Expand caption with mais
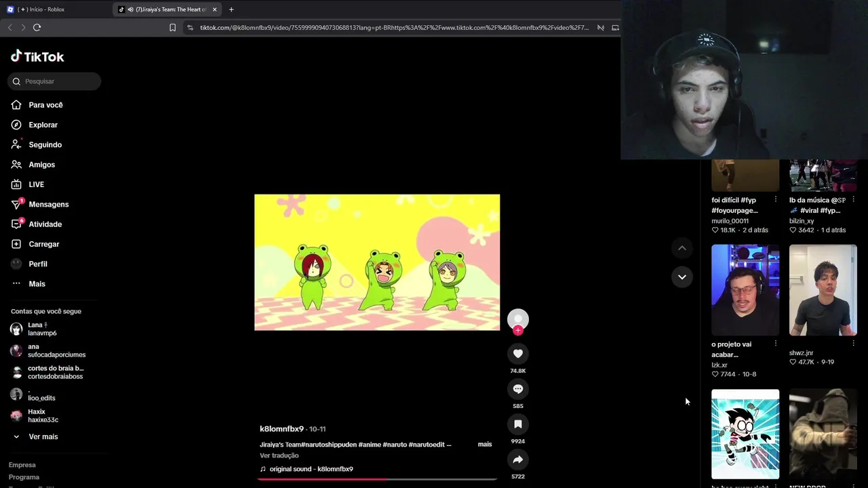Image resolution: width=868 pixels, height=488 pixels. click(485, 444)
